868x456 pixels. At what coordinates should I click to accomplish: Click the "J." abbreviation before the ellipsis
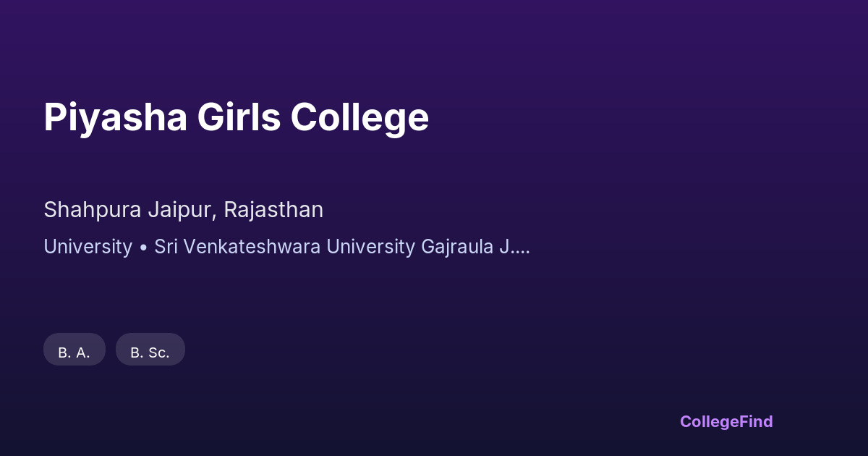point(506,247)
